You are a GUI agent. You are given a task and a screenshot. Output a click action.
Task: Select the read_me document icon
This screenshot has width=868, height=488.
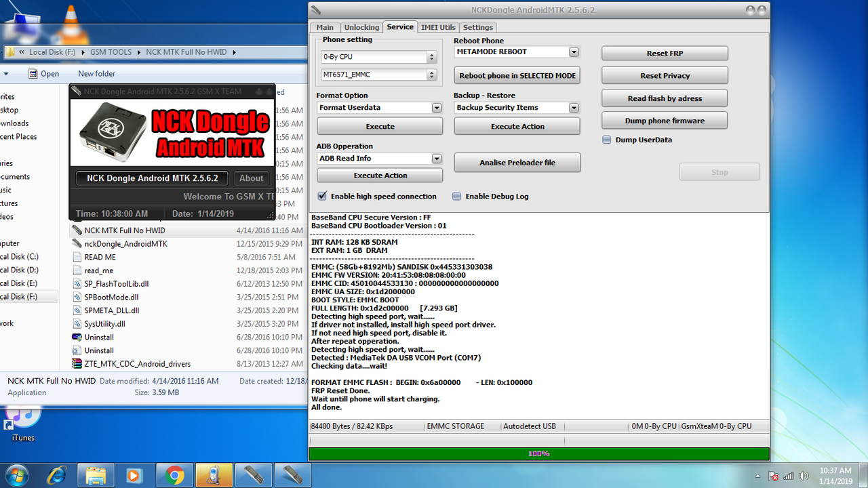[77, 270]
